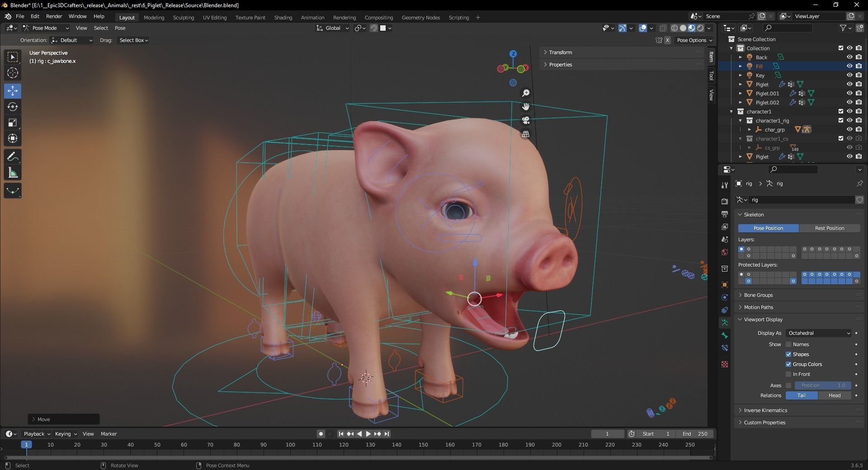This screenshot has height=470, width=868.
Task: Choose the Transform tool
Action: point(13,138)
